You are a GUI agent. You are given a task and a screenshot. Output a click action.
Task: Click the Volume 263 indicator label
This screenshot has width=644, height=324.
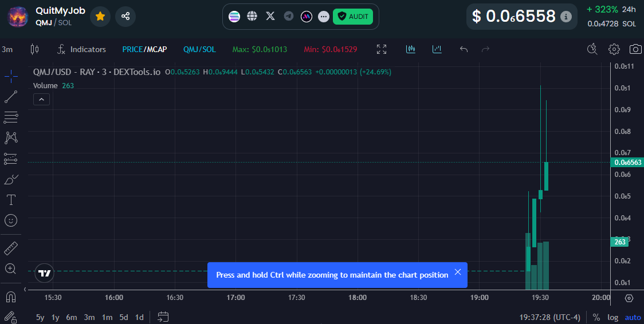coord(53,86)
